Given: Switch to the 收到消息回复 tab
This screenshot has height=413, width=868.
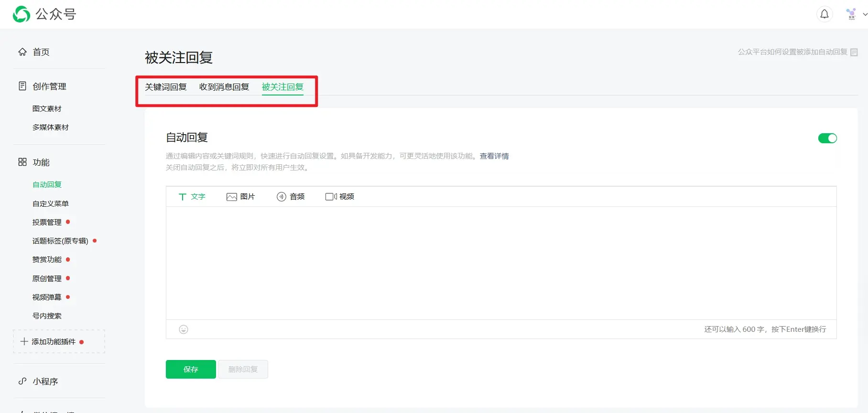Looking at the screenshot, I should [224, 87].
